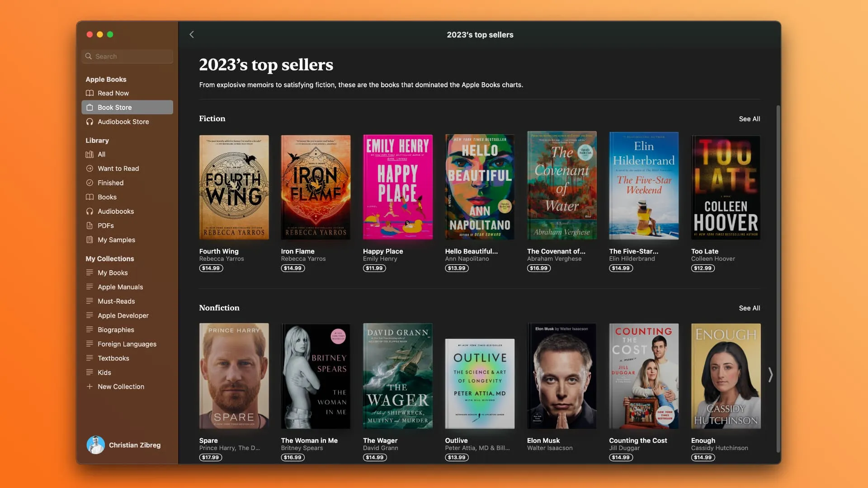Click the Audiobooks headphones icon in Library
The height and width of the screenshot is (488, 868).
click(90, 211)
